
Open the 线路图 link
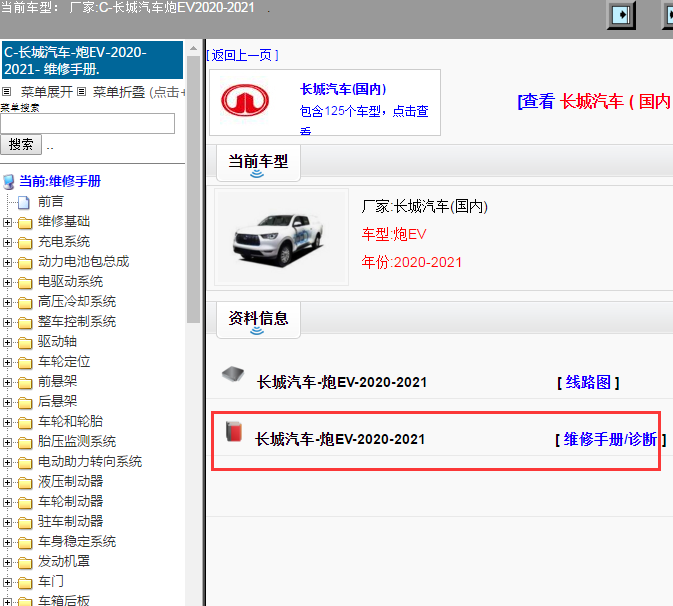coord(588,382)
